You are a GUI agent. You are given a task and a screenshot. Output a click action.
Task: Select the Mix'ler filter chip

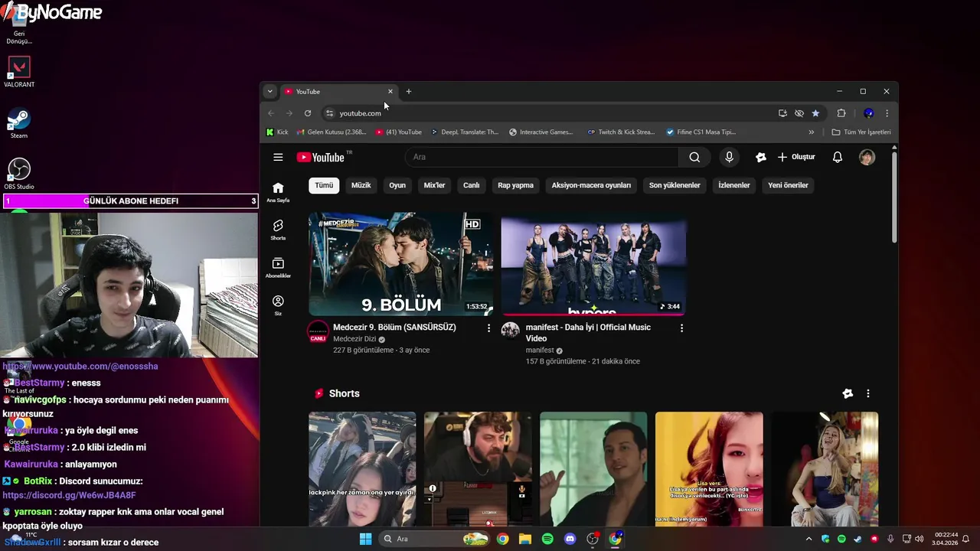pos(434,185)
